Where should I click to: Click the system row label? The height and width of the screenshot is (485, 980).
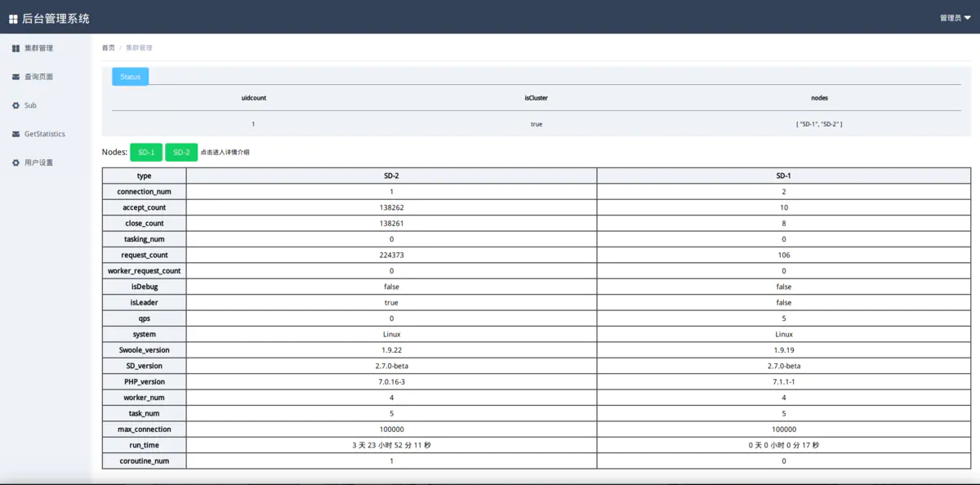click(x=145, y=334)
